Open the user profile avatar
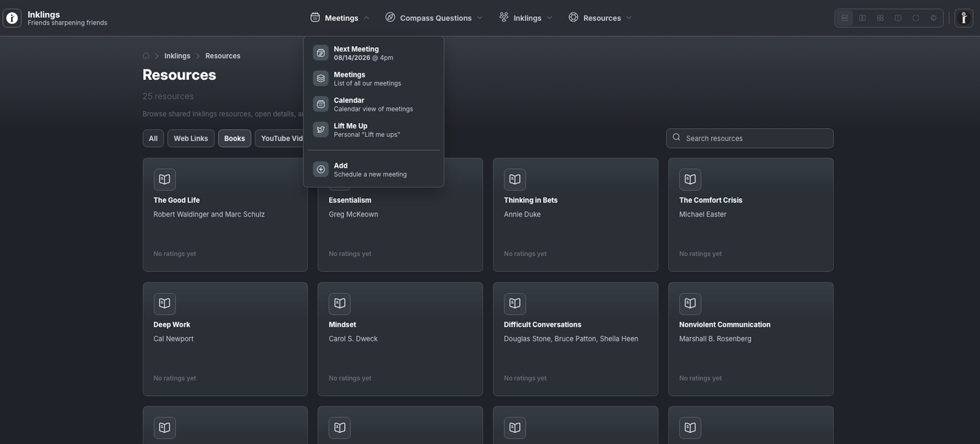 tap(964, 18)
